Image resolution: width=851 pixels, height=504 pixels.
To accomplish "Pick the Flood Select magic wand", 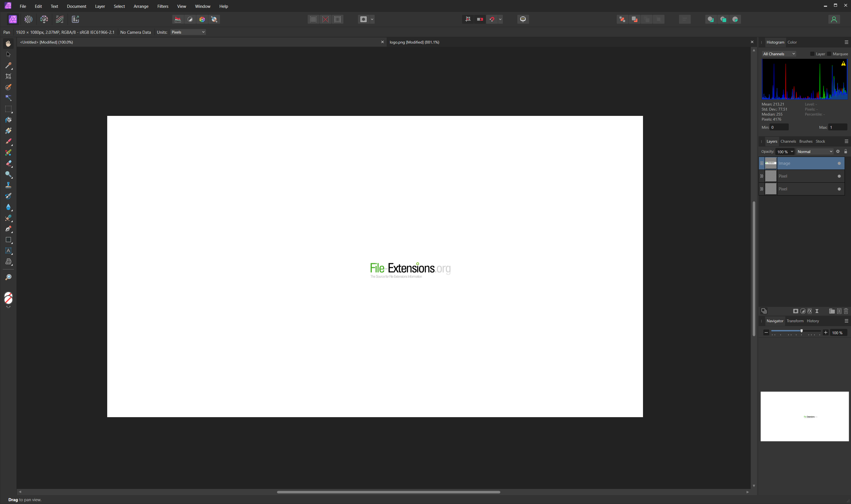I will click(x=8, y=98).
